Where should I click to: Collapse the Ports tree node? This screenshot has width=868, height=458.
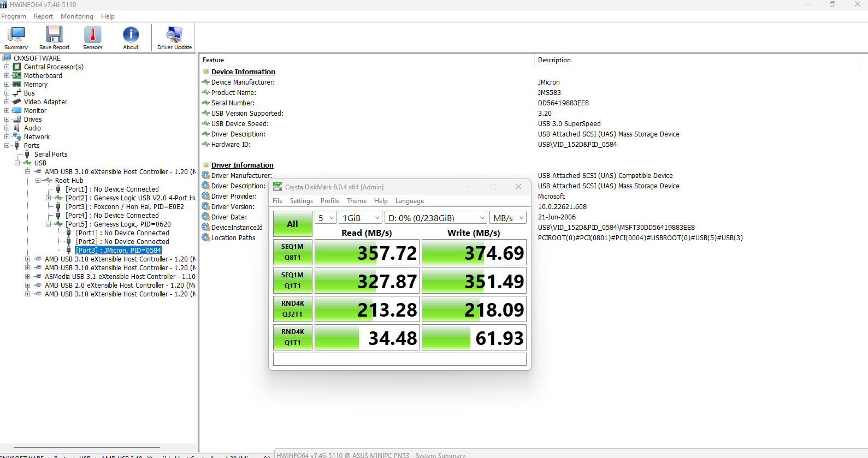(7, 145)
